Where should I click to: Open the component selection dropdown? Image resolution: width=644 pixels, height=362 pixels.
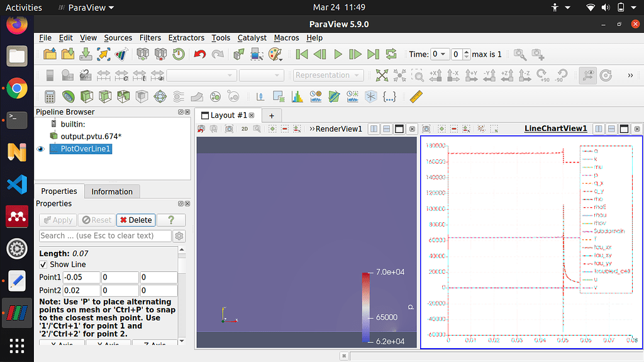pos(262,76)
